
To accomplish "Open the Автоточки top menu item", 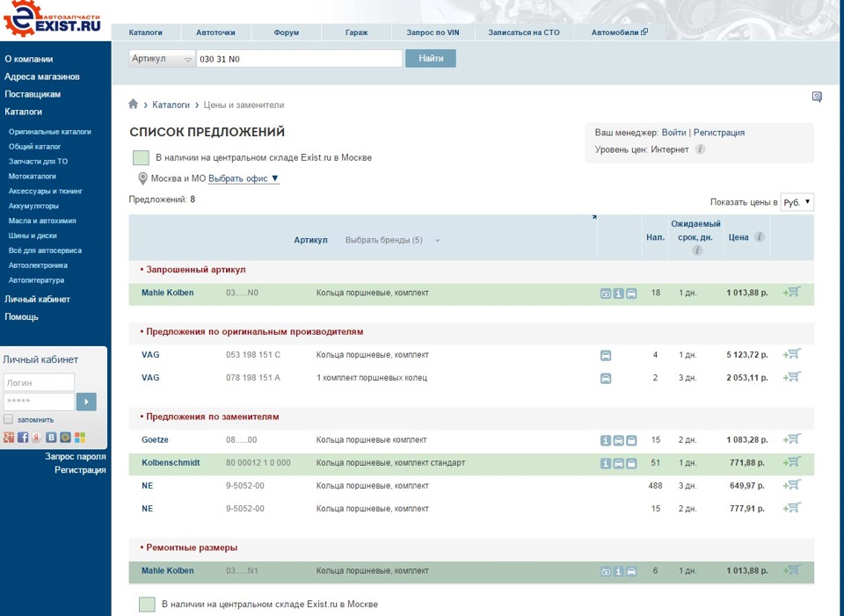I will pyautogui.click(x=216, y=33).
